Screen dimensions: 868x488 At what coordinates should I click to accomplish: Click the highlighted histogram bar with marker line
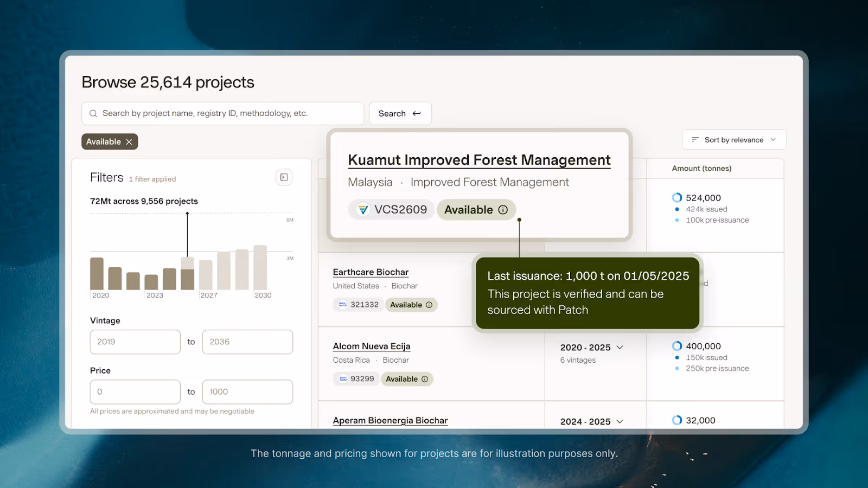point(188,274)
